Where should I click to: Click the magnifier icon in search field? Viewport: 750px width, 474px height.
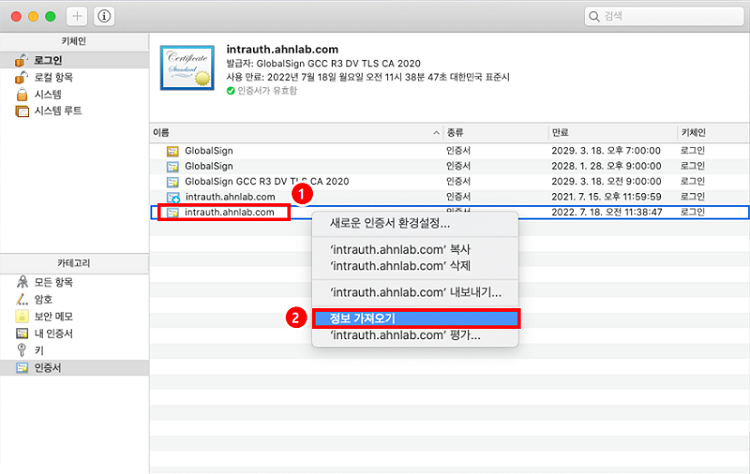pyautogui.click(x=594, y=17)
